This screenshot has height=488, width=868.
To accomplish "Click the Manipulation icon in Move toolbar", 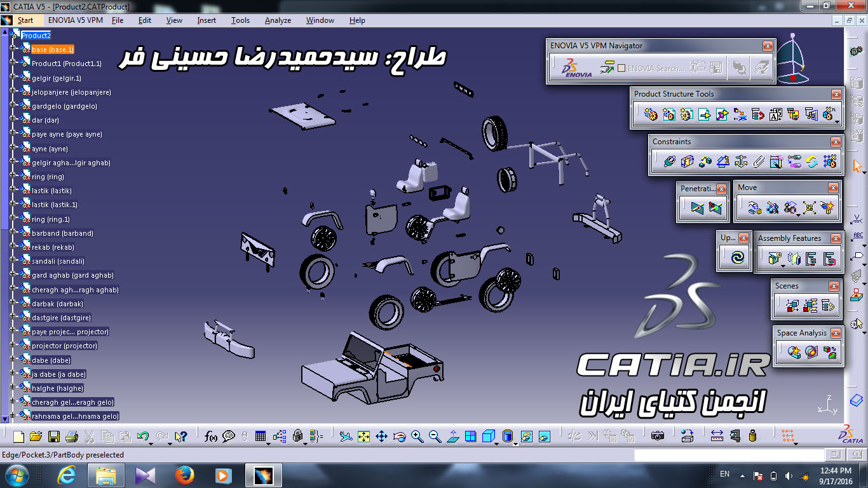I will [x=754, y=208].
